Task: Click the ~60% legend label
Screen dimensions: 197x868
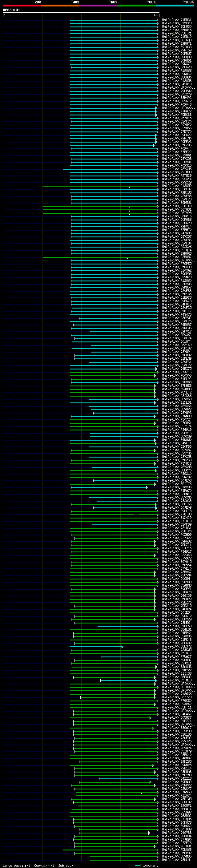Action: click(113, 2)
